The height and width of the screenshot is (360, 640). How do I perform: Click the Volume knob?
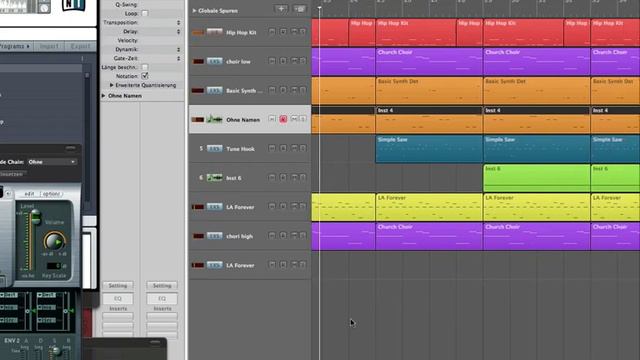click(54, 241)
